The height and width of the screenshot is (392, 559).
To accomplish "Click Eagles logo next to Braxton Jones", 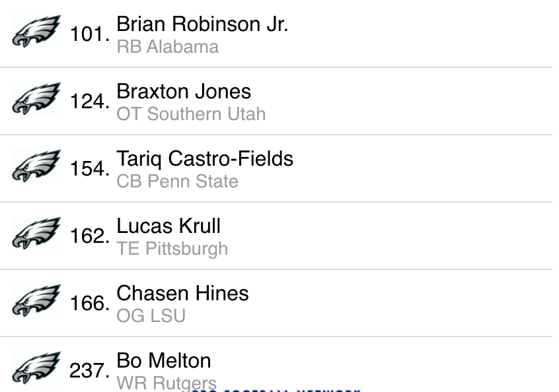I will [x=36, y=99].
